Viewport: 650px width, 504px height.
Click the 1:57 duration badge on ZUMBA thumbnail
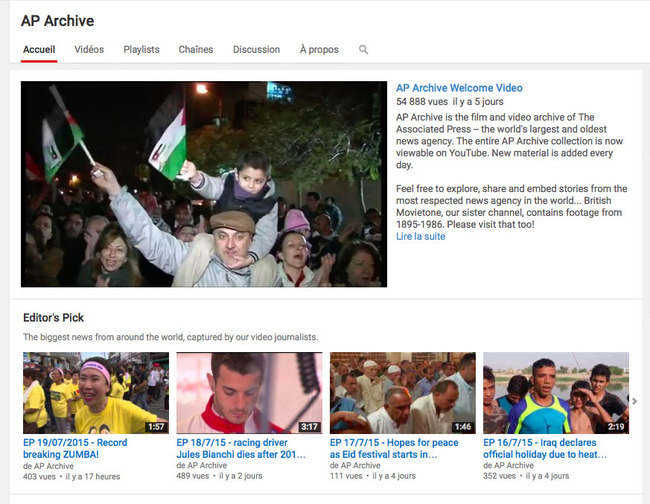[x=156, y=426]
